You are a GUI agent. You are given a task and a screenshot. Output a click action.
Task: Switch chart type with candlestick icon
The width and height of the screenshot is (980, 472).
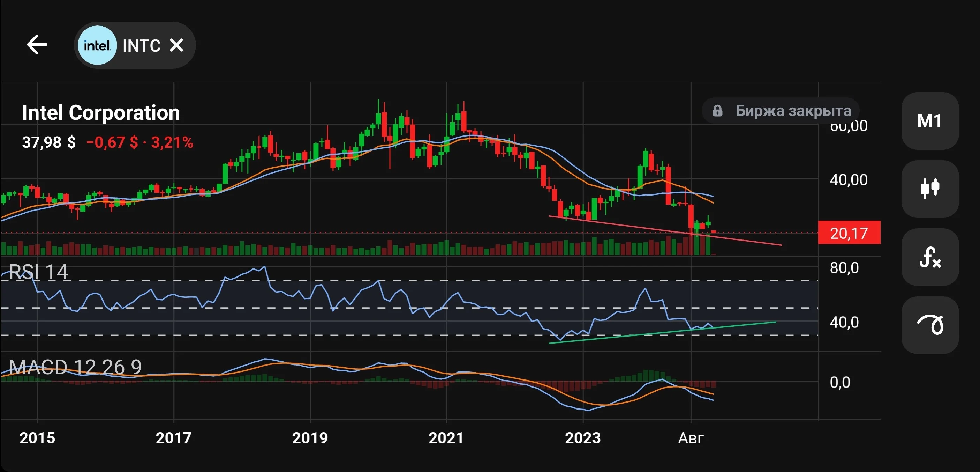[930, 189]
